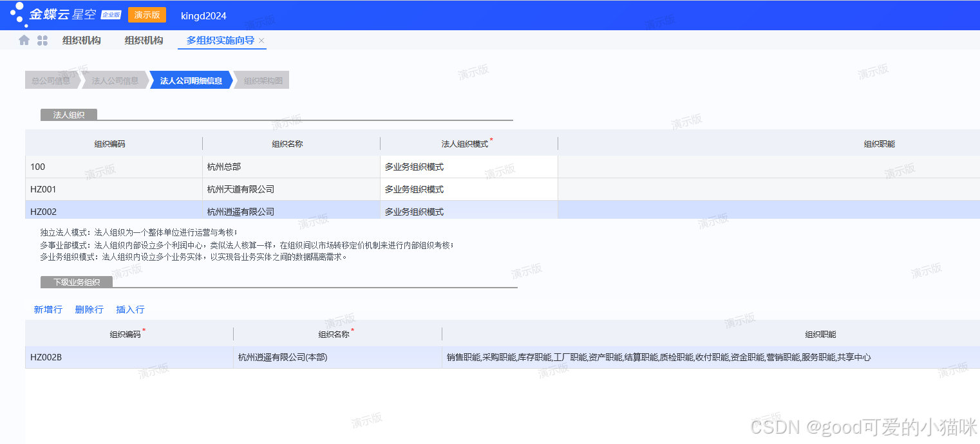Select the 下级业务组织 section label
Viewport: 980px width, 444px height.
pos(77,282)
